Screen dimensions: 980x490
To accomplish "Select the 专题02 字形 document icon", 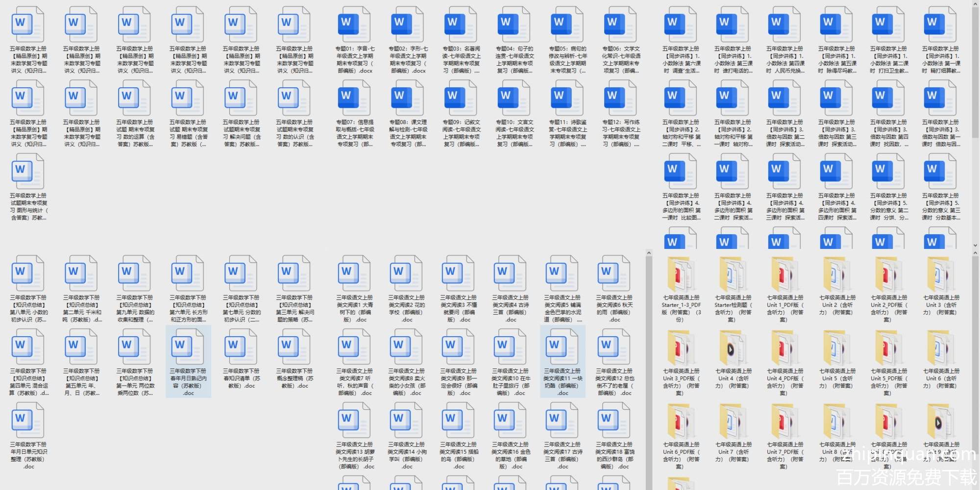I will point(408,24).
